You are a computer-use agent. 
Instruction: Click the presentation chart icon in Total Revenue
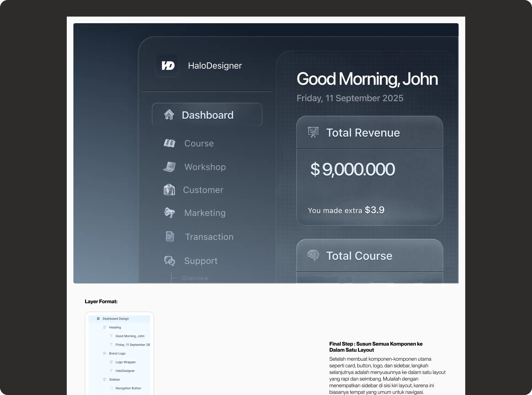coord(313,132)
